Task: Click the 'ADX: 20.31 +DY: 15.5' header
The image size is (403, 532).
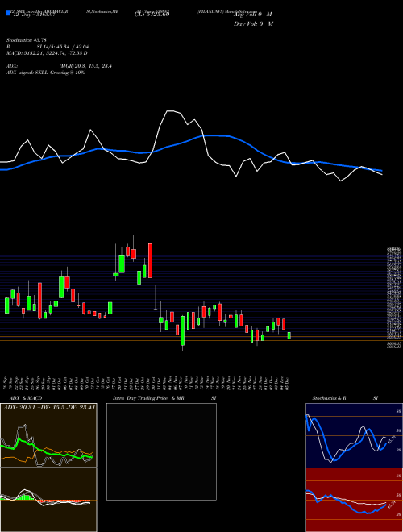Action: [x=48, y=407]
